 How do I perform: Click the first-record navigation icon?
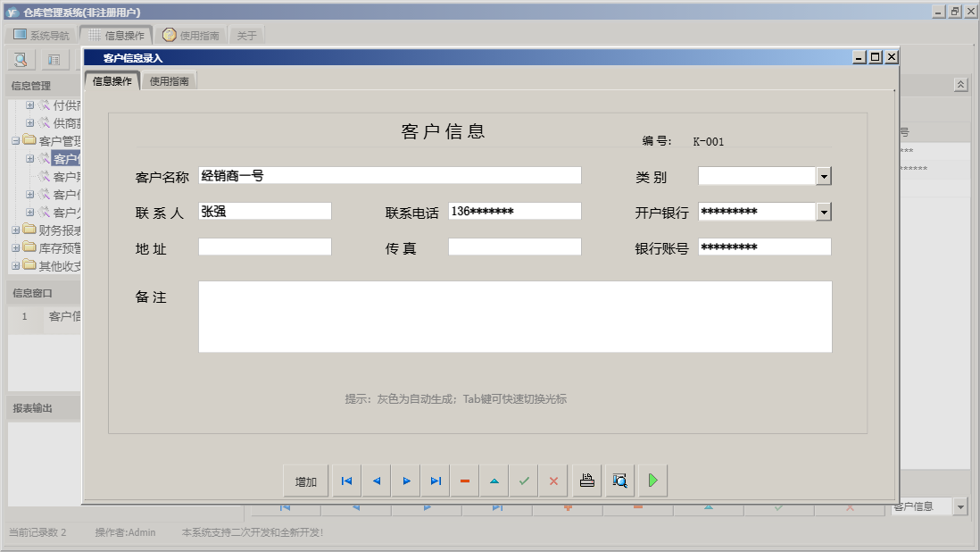pyautogui.click(x=346, y=481)
